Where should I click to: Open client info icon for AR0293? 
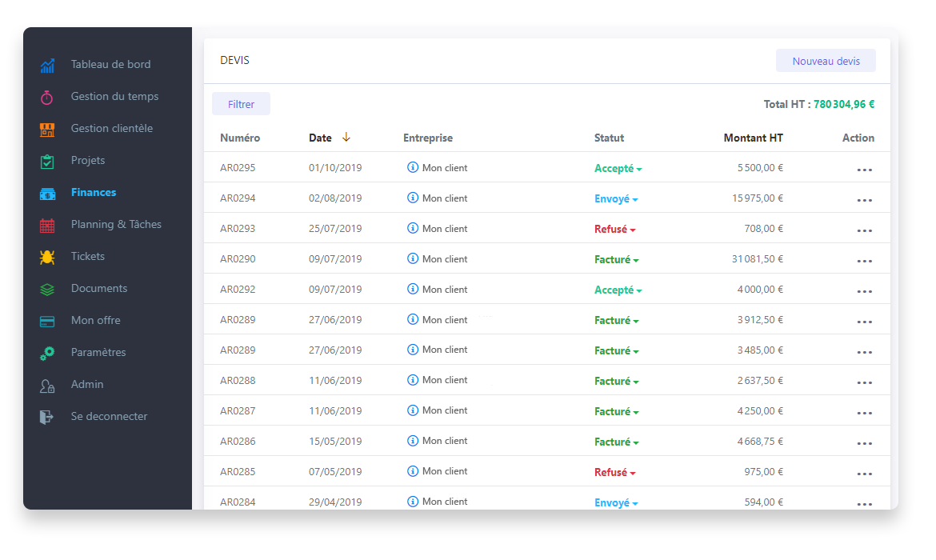413,228
